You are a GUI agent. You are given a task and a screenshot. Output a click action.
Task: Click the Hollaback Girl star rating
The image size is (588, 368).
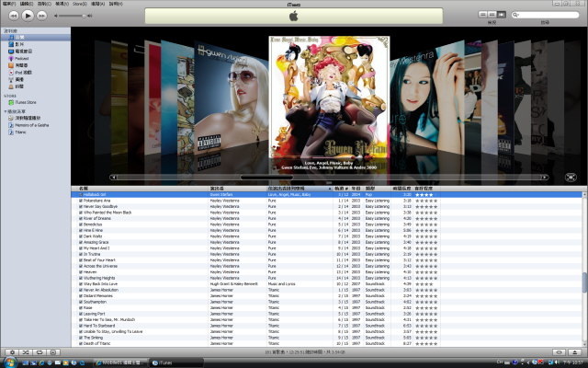(426, 194)
